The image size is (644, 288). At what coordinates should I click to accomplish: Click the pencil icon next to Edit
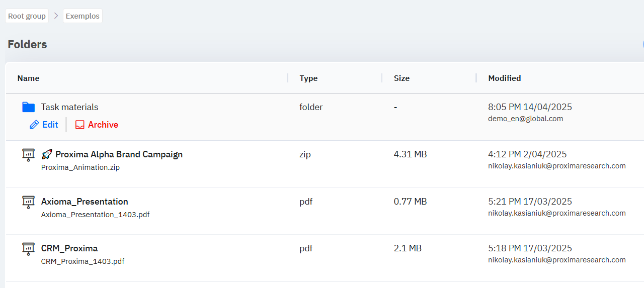(x=34, y=125)
